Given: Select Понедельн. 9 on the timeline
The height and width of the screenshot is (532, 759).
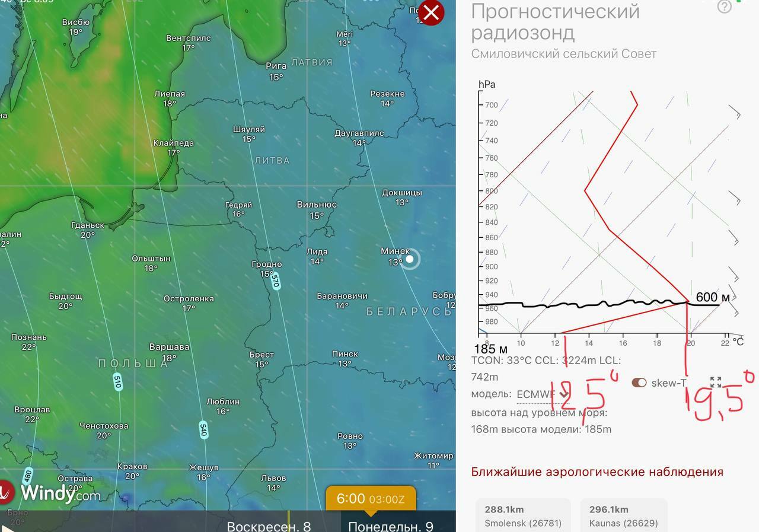Looking at the screenshot, I should [391, 526].
